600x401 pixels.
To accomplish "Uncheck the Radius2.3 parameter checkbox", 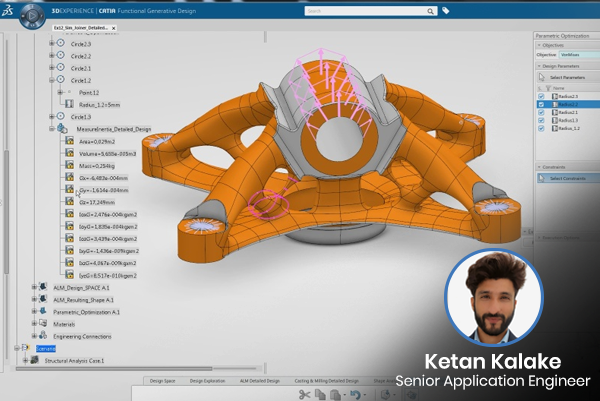I will pyautogui.click(x=543, y=95).
